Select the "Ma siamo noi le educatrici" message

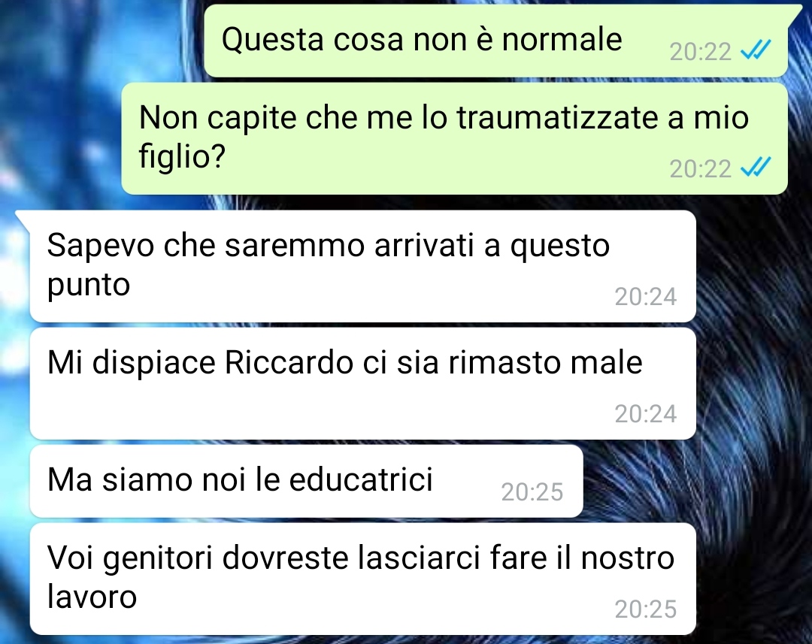[x=307, y=481]
